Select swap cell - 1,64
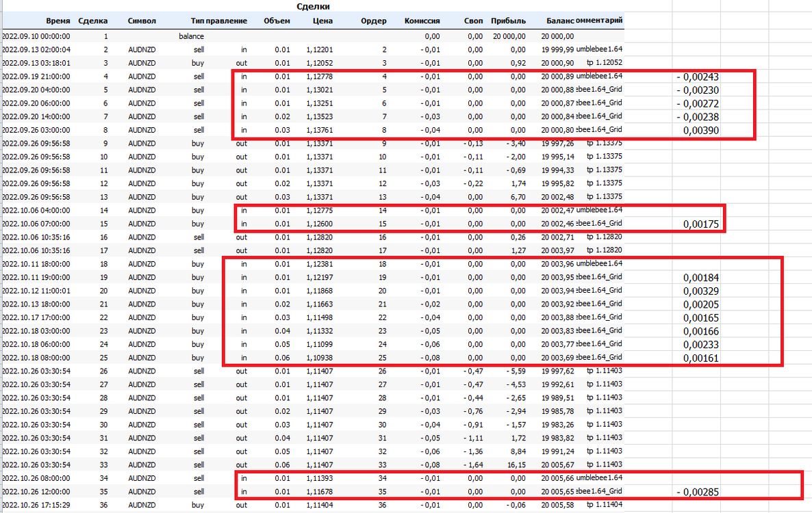Viewport: 812px width, 513px height. point(473,465)
